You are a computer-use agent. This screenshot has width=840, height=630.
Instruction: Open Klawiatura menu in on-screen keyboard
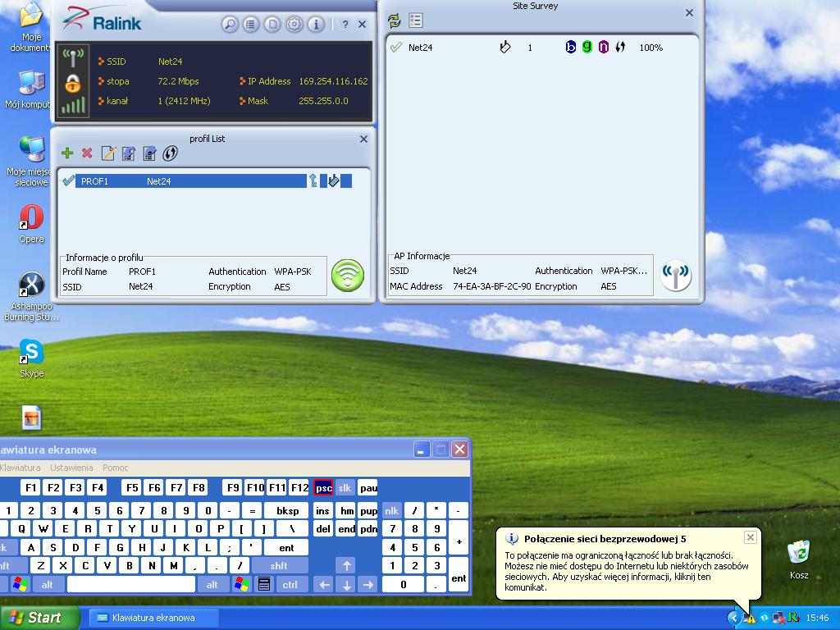(x=21, y=468)
